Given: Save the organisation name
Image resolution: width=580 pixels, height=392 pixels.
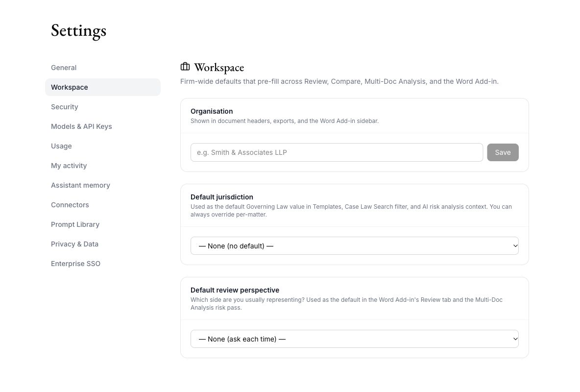Looking at the screenshot, I should pyautogui.click(x=503, y=152).
